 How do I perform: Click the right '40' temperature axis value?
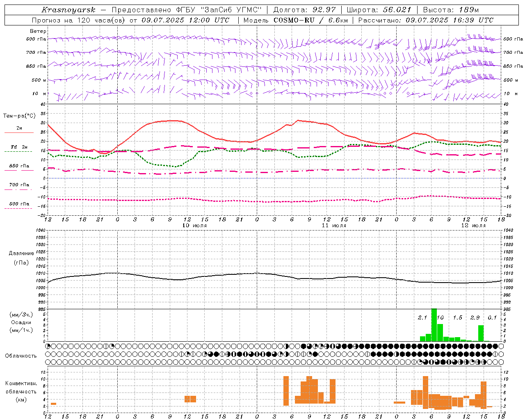click(506, 104)
